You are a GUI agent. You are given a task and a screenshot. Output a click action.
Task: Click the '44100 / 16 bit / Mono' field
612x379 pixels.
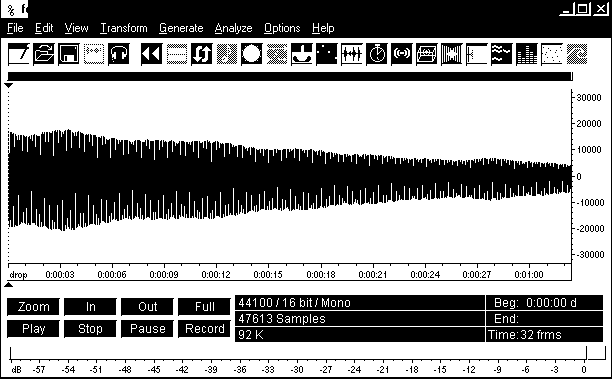click(x=360, y=303)
